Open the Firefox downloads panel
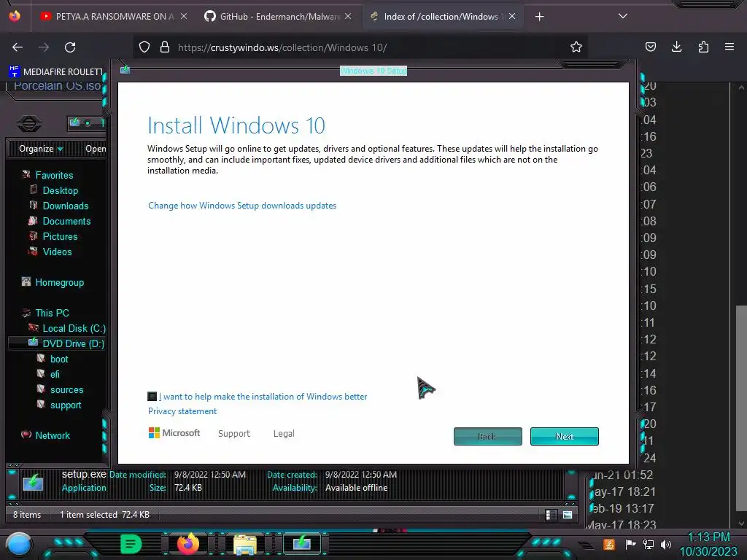The height and width of the screenshot is (560, 747). [676, 47]
